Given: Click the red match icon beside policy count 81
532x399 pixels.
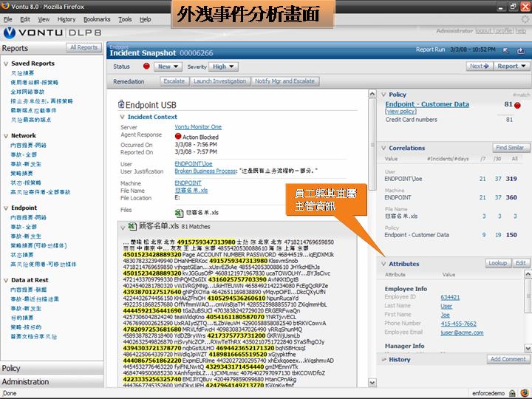Looking at the screenshot, I should (517, 105).
